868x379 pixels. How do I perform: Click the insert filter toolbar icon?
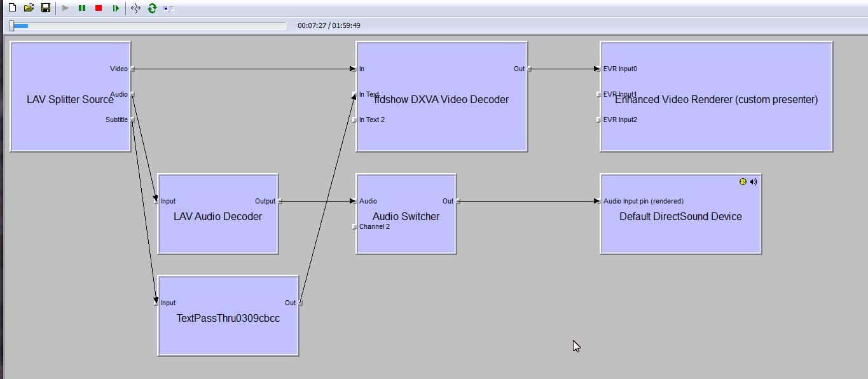click(x=169, y=8)
